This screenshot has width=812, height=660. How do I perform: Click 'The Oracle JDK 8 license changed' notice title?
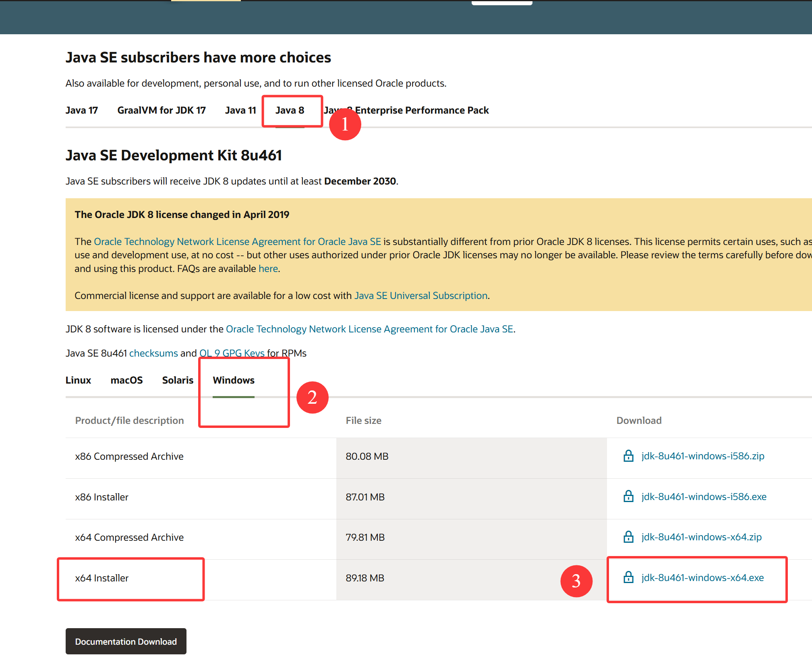[182, 215]
